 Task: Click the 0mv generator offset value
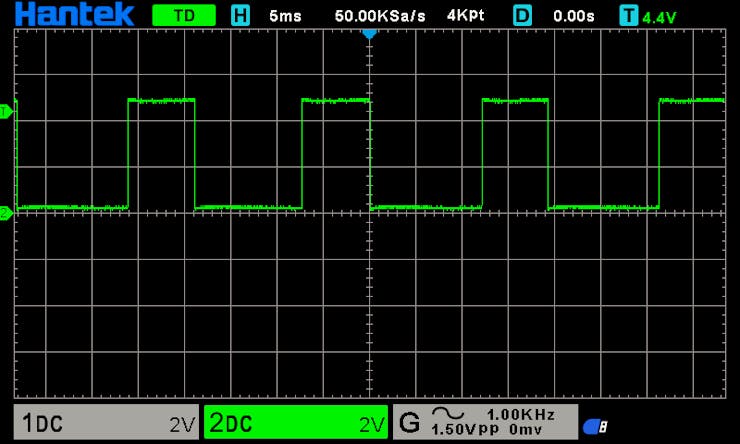tap(525, 430)
